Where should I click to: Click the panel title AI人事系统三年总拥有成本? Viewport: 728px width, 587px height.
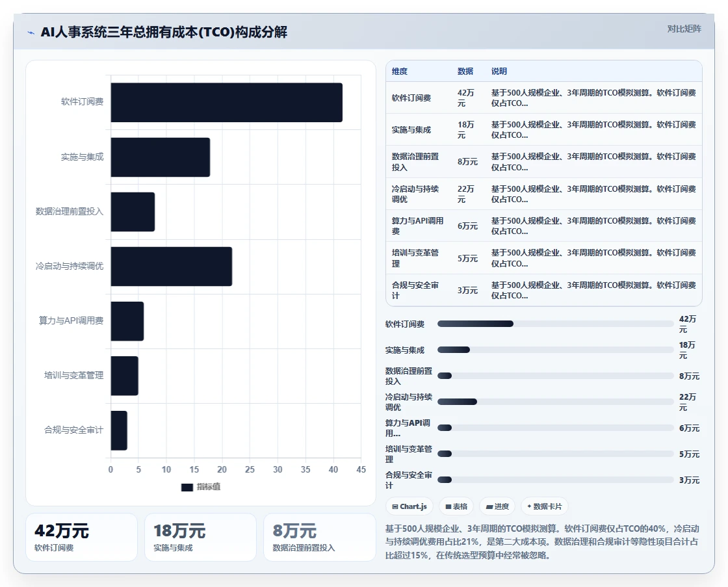[164, 32]
